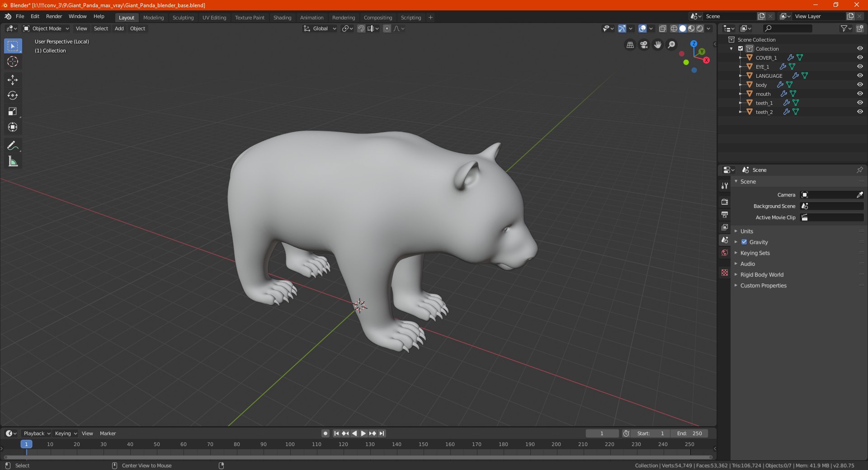
Task: Select the Annotate tool
Action: (x=13, y=146)
